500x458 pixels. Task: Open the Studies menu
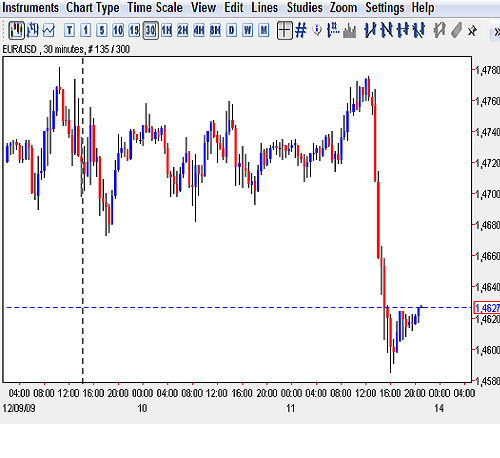click(x=304, y=8)
